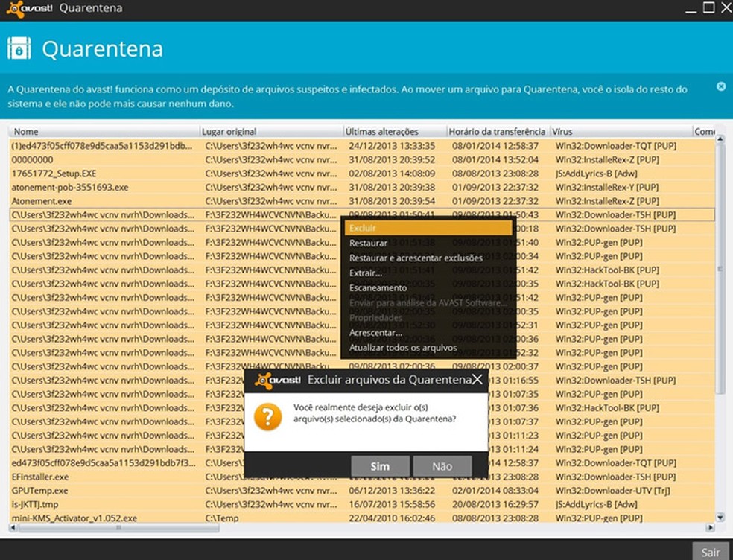This screenshot has height=560, width=733.
Task: Click the Quarentena lock icon in header
Action: pos(19,48)
